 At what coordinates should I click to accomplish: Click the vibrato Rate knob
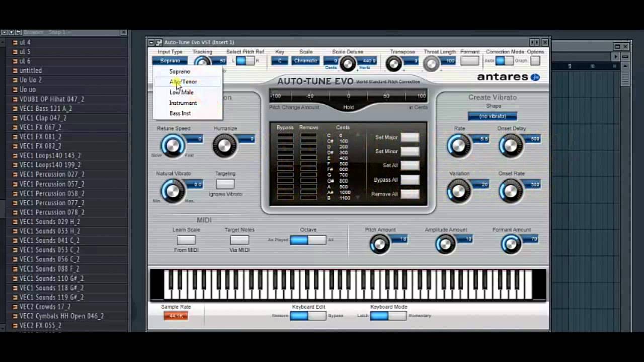click(459, 146)
